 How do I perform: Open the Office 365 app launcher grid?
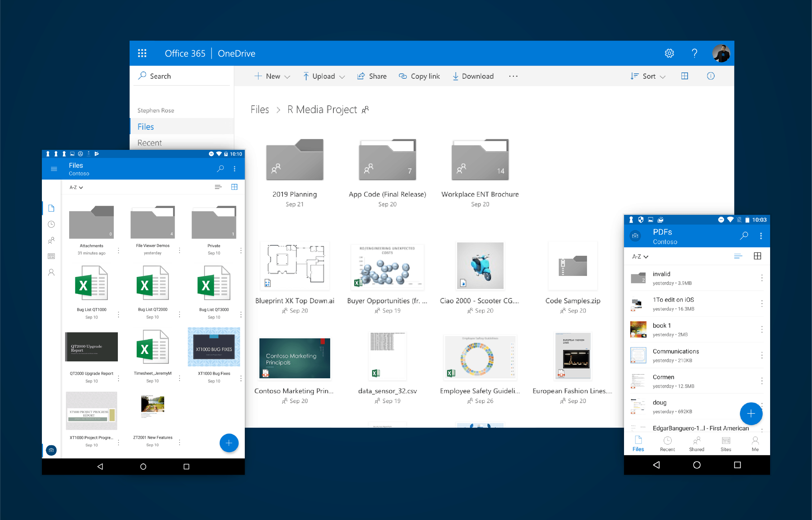[x=142, y=53]
